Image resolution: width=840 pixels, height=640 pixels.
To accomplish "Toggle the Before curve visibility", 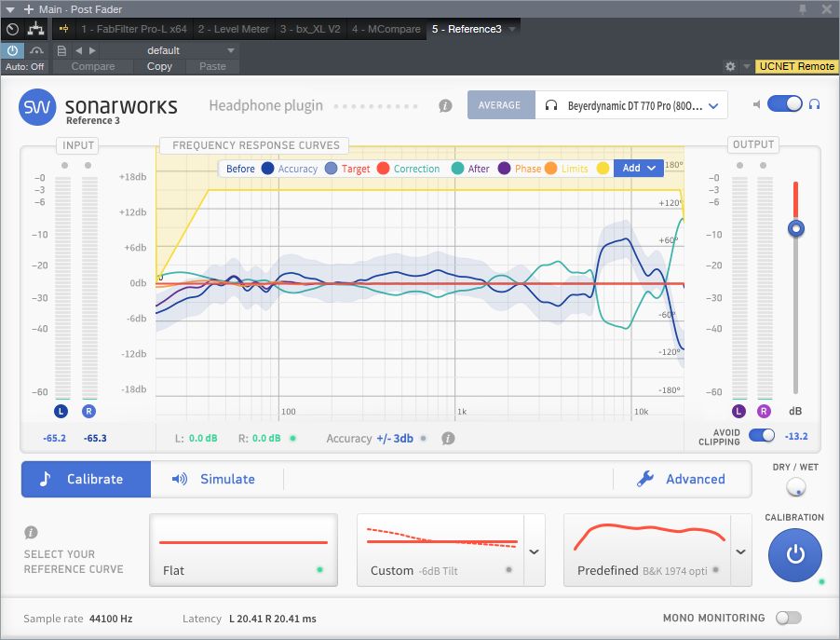I will (267, 169).
